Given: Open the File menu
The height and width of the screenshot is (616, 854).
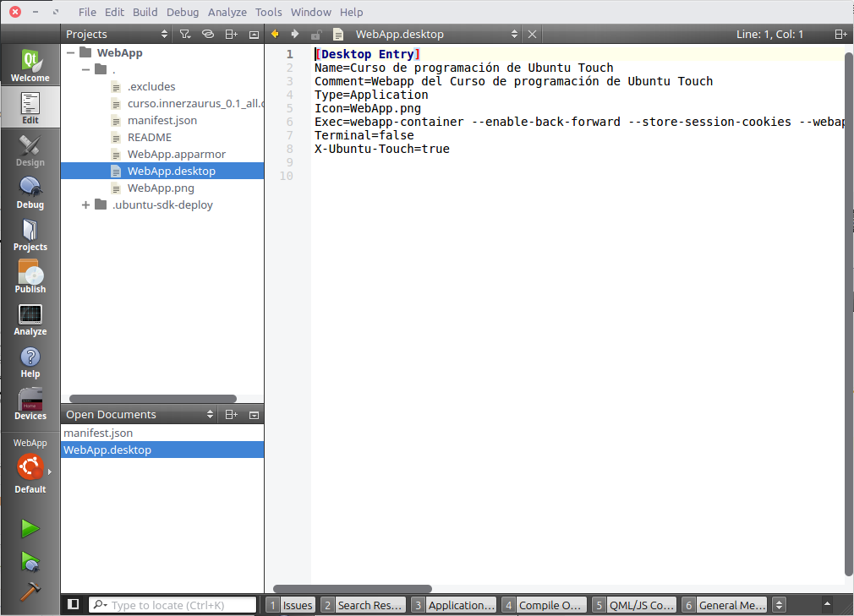Looking at the screenshot, I should (87, 12).
